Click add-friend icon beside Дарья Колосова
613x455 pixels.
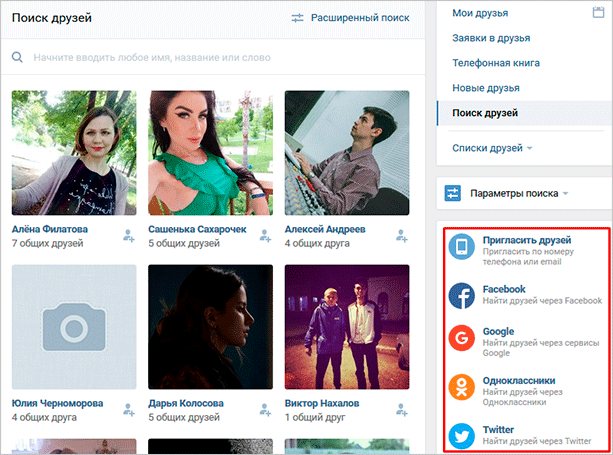coord(265,410)
